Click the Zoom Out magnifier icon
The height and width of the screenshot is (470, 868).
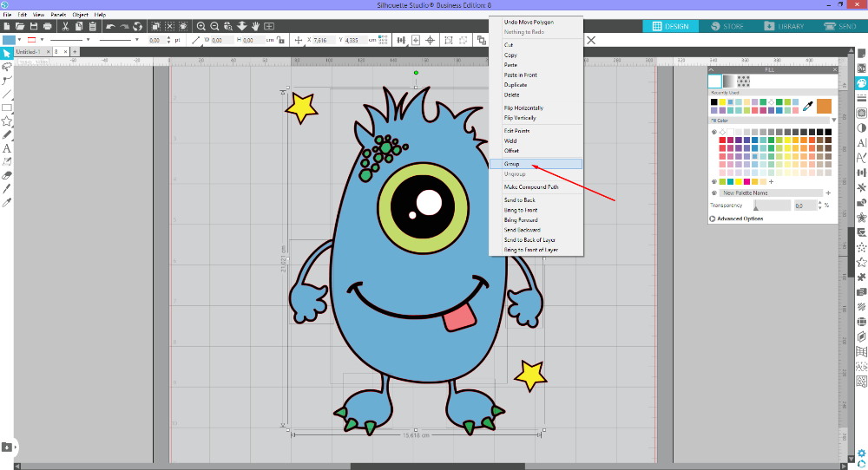point(214,26)
